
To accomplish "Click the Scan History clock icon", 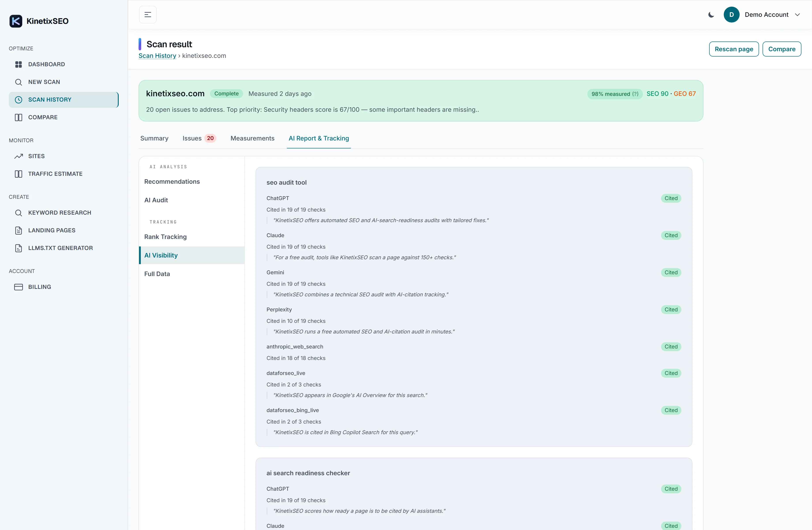I will click(x=18, y=100).
